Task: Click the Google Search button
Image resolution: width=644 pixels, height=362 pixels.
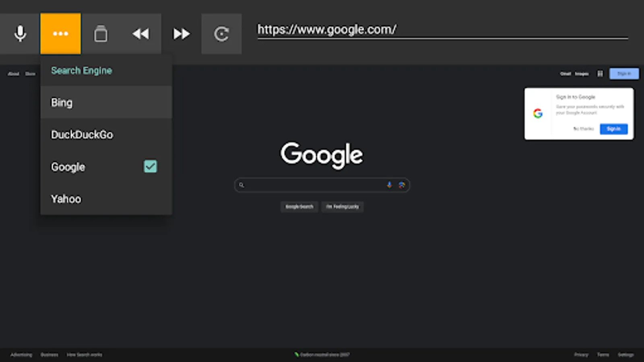Action: point(299,207)
